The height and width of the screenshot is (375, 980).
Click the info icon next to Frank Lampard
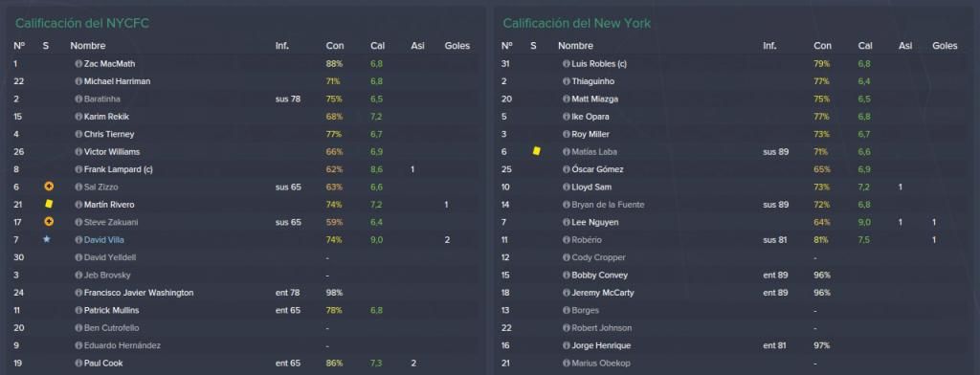[78, 169]
